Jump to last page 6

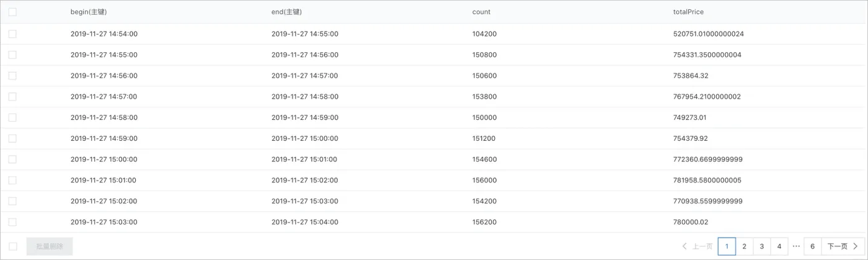[812, 246]
